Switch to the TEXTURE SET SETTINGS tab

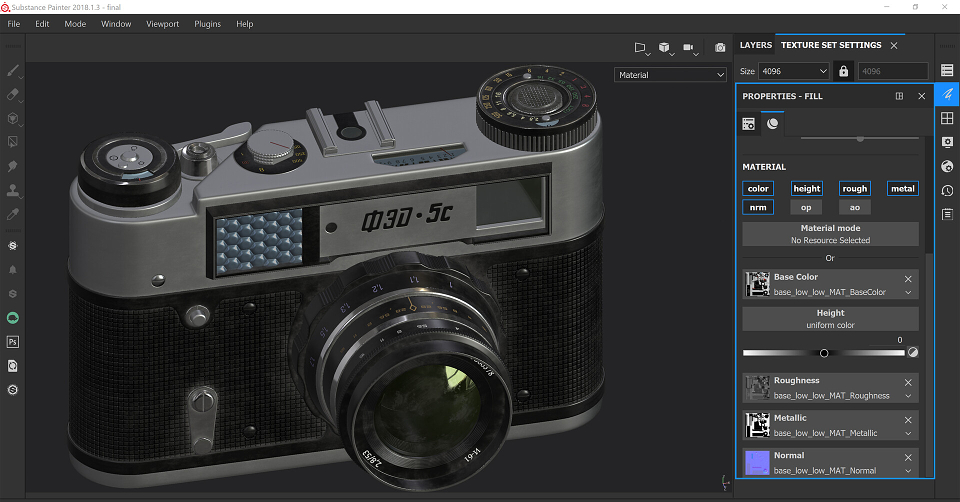pos(831,45)
